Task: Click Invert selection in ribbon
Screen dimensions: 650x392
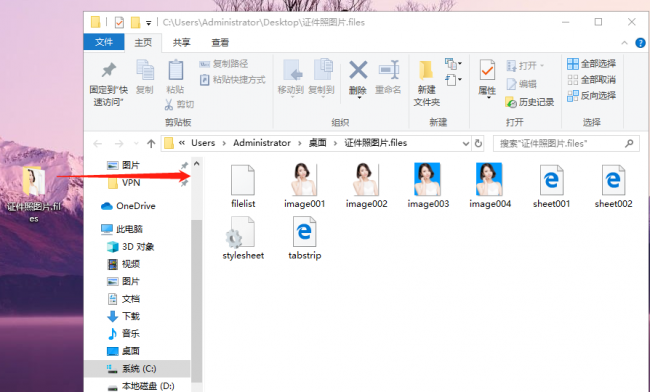Action: pyautogui.click(x=591, y=96)
